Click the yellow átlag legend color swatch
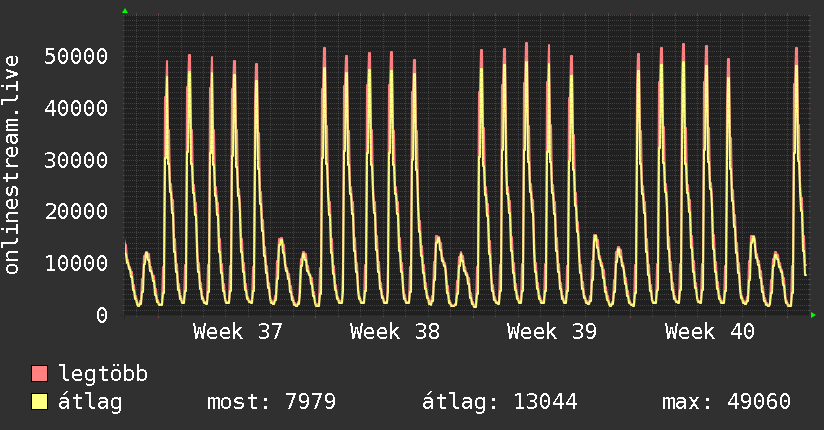The height and width of the screenshot is (430, 824). pyautogui.click(x=39, y=401)
